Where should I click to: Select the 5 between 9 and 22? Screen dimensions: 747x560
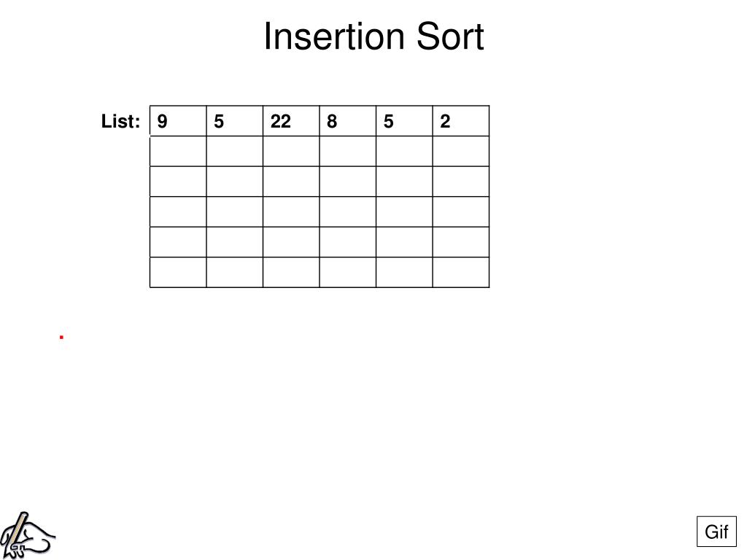pos(234,121)
